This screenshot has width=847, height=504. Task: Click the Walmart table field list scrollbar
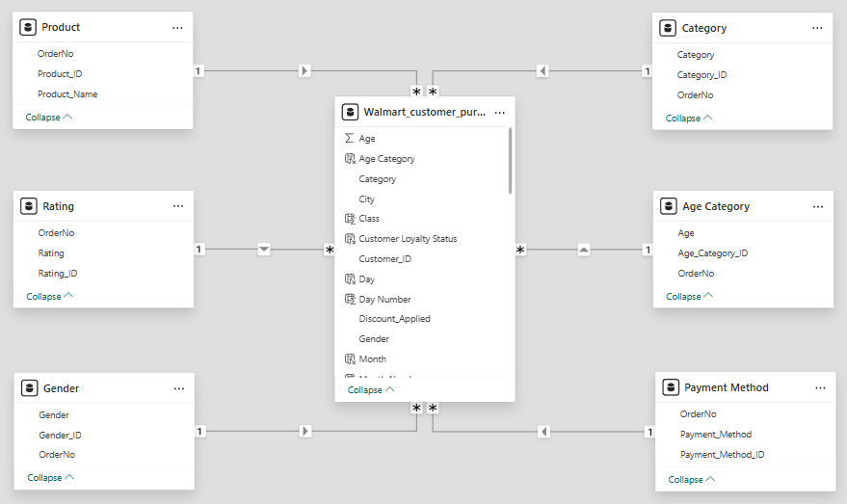click(x=510, y=161)
